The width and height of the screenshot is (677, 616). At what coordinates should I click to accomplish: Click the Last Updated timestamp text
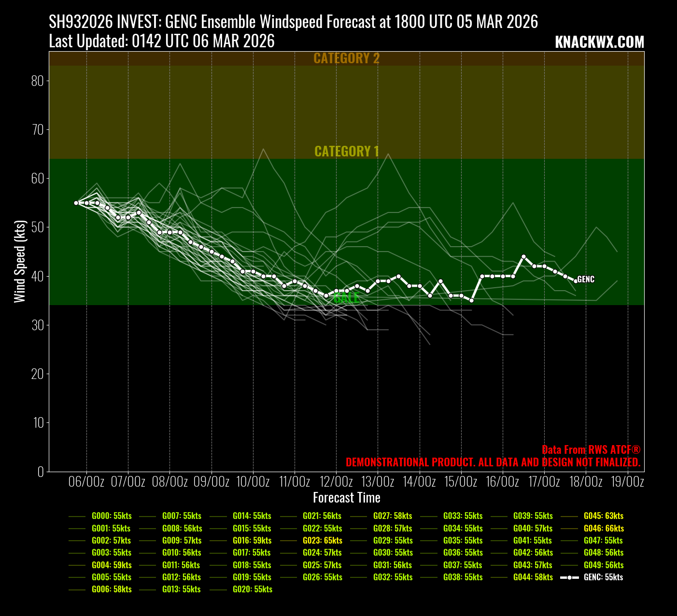[x=162, y=42]
